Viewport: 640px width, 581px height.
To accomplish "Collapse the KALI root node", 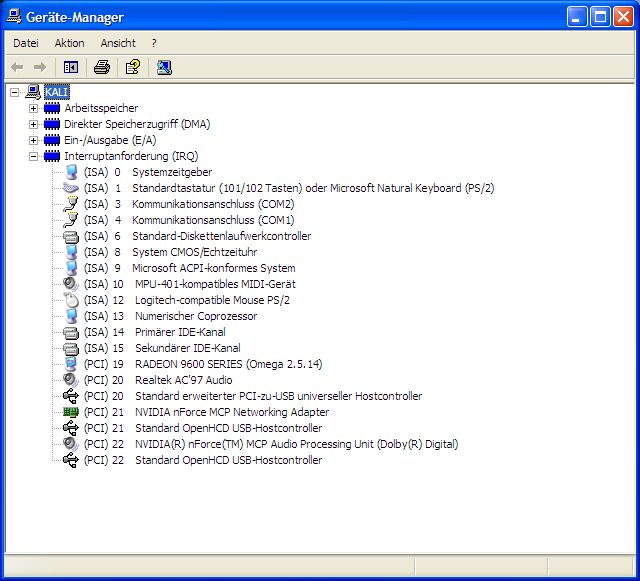I will 14,92.
